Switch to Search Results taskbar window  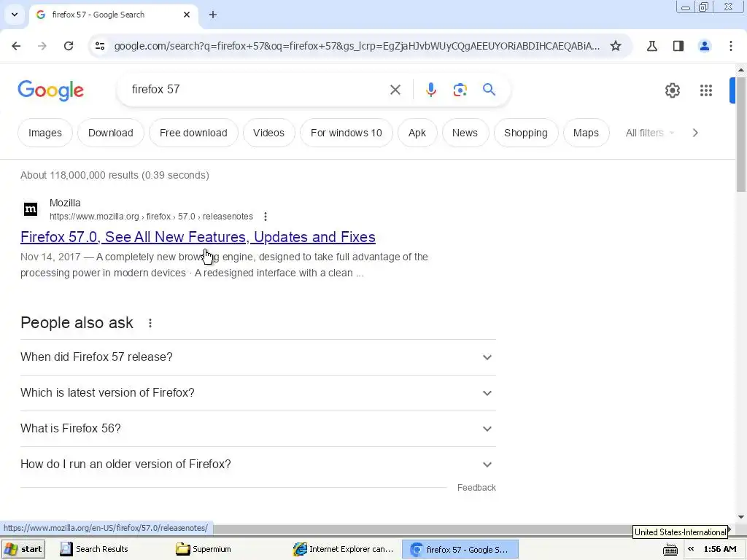pos(94,549)
